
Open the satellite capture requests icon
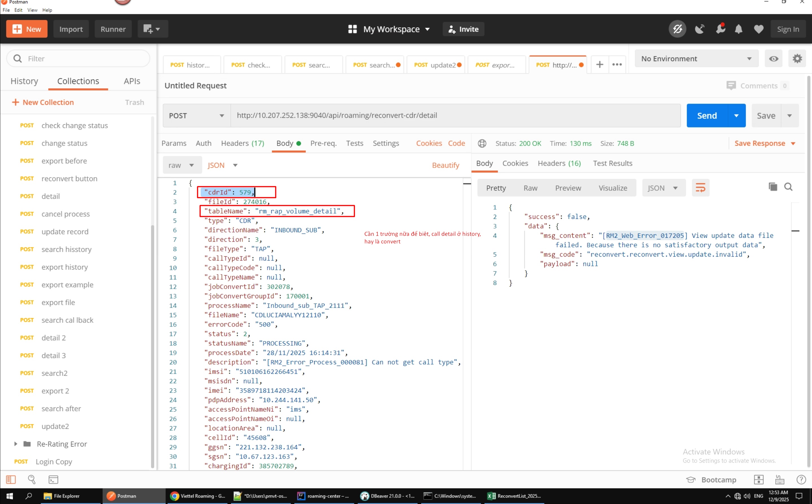click(x=699, y=29)
